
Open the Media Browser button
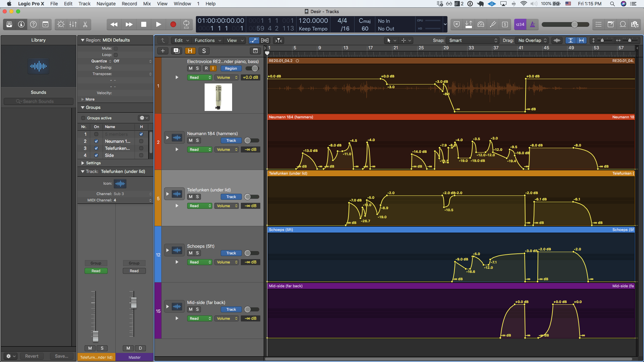tap(635, 24)
